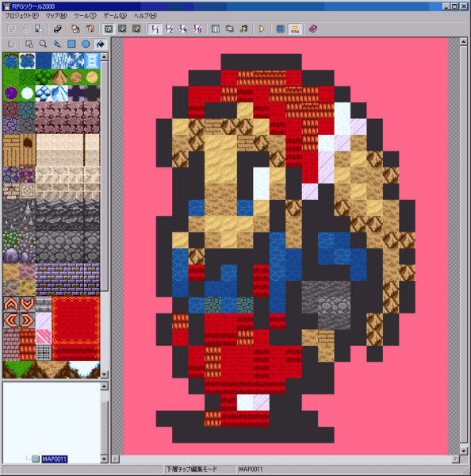Click tile palette scroll down arrow
The width and height of the screenshot is (471, 476).
[104, 374]
